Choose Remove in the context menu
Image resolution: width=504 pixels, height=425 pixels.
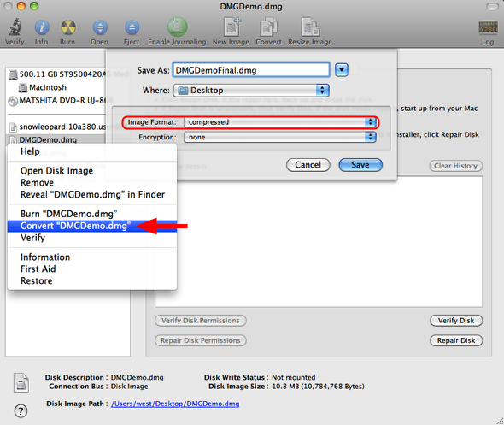point(92,183)
